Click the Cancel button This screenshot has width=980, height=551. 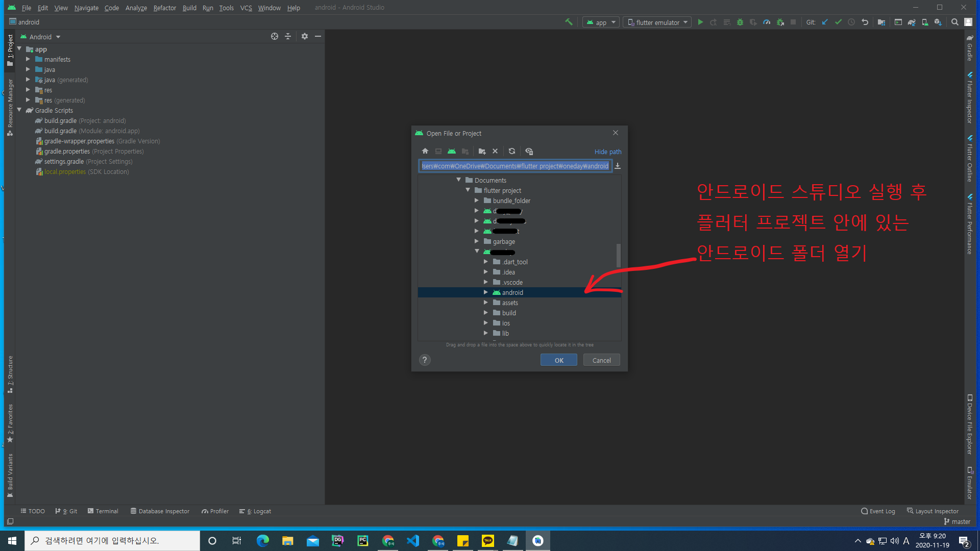pos(601,360)
